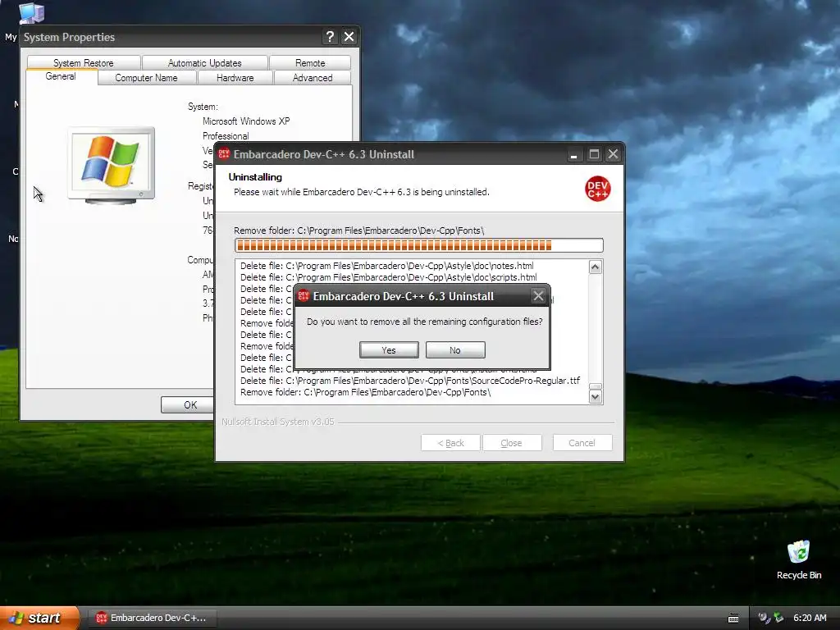Screen dimensions: 840x630
Task: Click the orange uninstall progress bar
Action: 419,245
